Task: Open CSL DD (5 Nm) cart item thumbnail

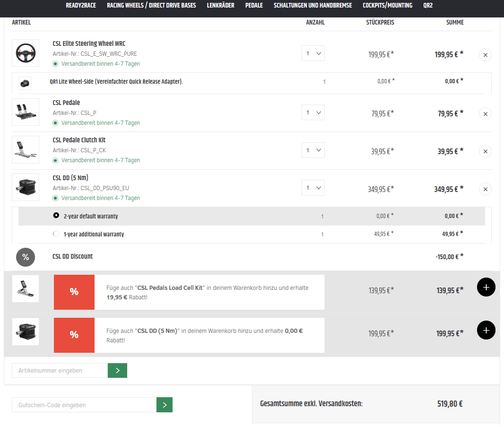Action: pyautogui.click(x=26, y=187)
